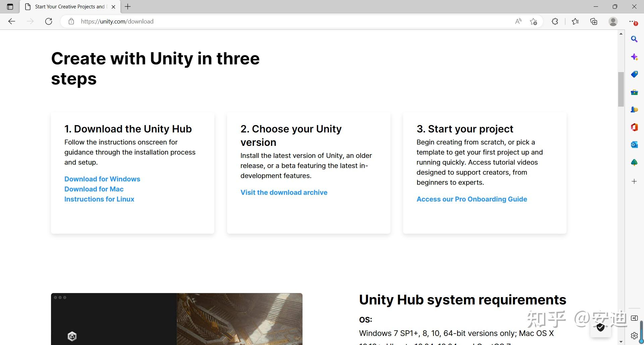This screenshot has width=644, height=345.
Task: Add this page to favorites
Action: [x=533, y=21]
